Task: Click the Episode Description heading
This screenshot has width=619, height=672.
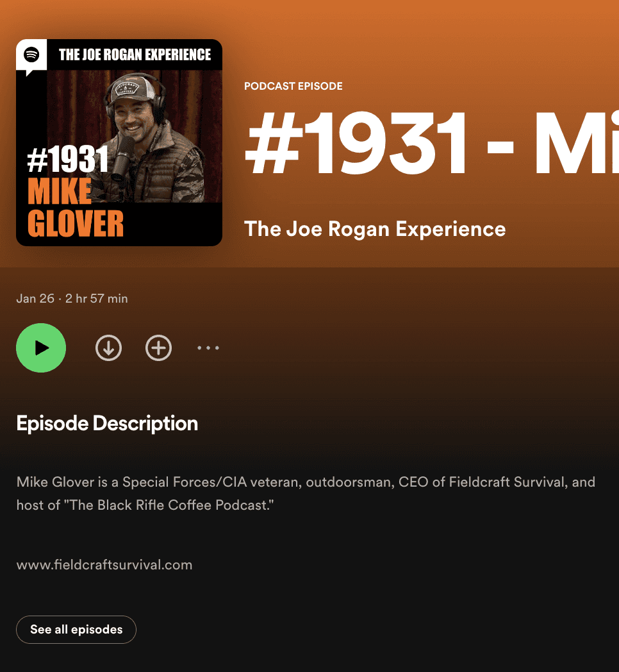Action: coord(107,423)
